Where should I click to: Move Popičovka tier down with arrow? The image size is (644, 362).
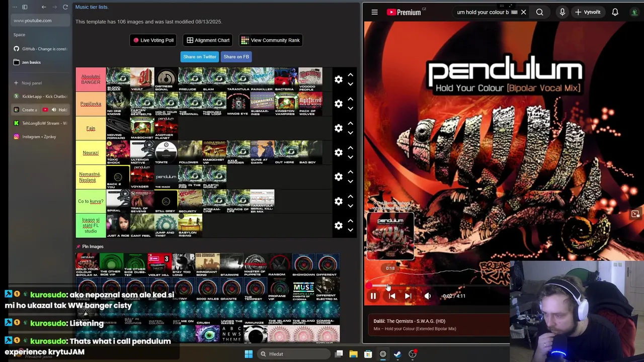350,109
